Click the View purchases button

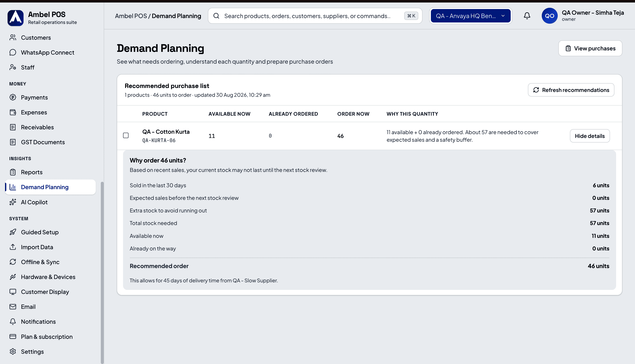(x=590, y=48)
